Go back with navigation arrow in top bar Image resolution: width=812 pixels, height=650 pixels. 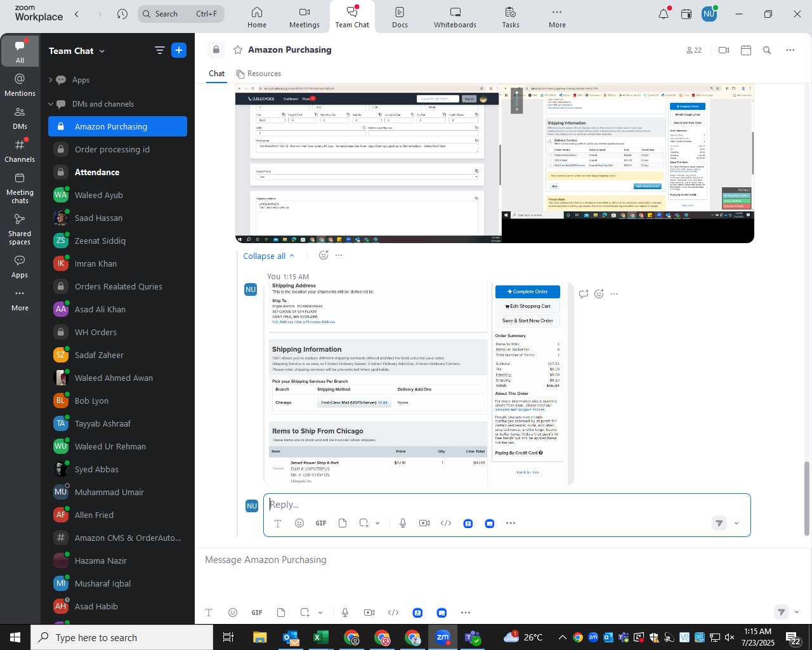[77, 14]
